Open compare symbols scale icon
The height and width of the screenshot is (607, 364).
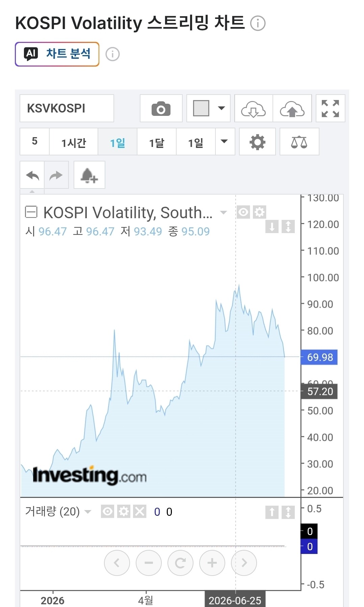[x=299, y=142]
